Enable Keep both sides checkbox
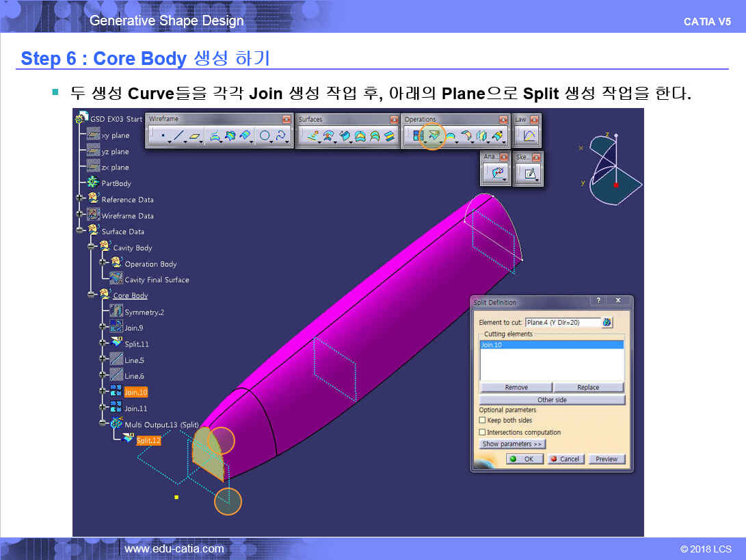 coord(483,421)
